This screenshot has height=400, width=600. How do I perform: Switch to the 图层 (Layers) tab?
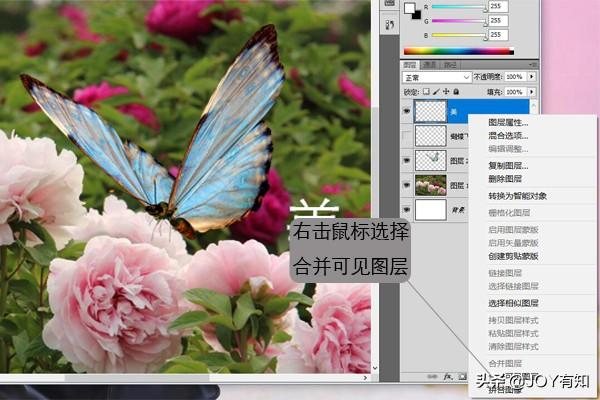(x=410, y=65)
